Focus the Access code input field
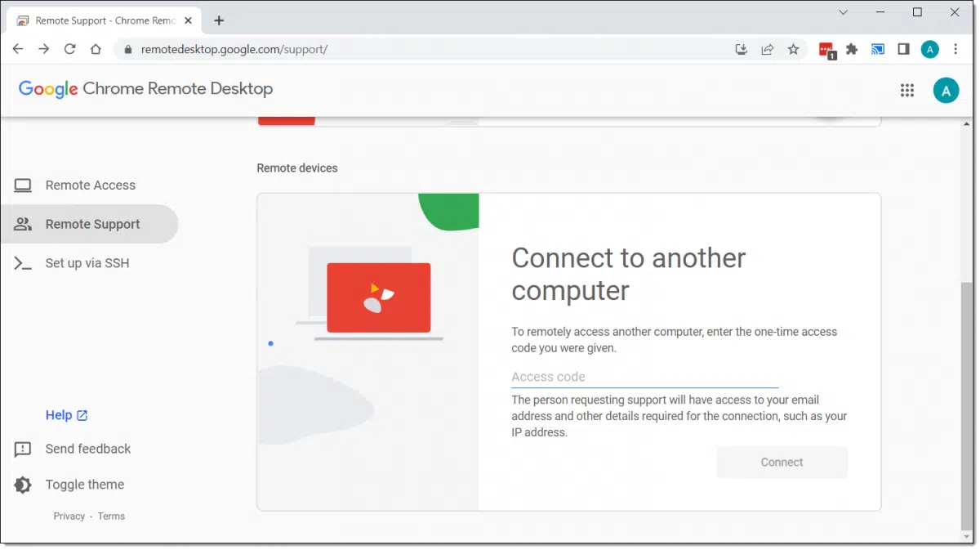The height and width of the screenshot is (550, 980). click(x=644, y=377)
